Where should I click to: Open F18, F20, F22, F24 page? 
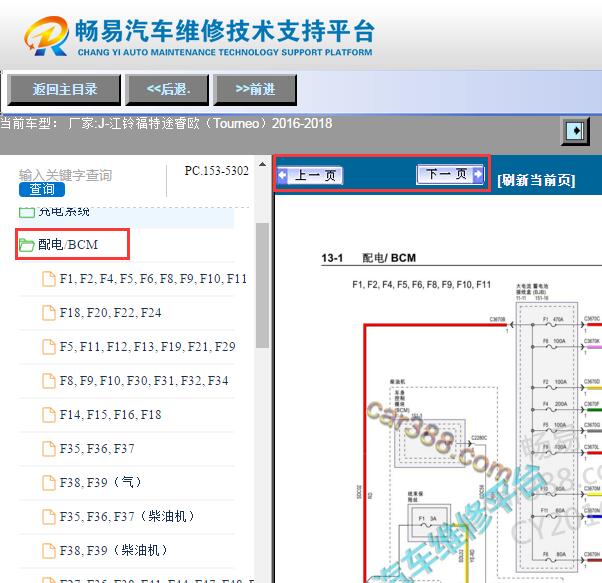tap(111, 313)
